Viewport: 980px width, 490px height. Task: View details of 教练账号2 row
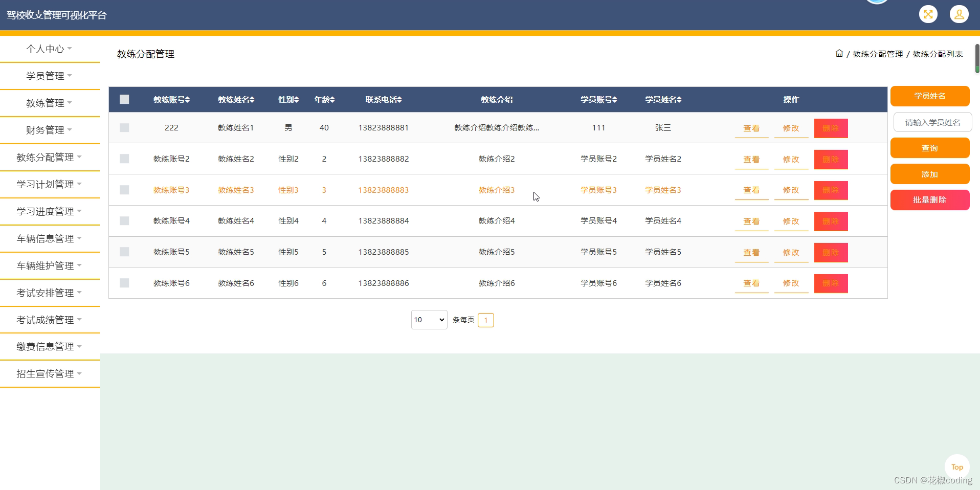(x=751, y=160)
